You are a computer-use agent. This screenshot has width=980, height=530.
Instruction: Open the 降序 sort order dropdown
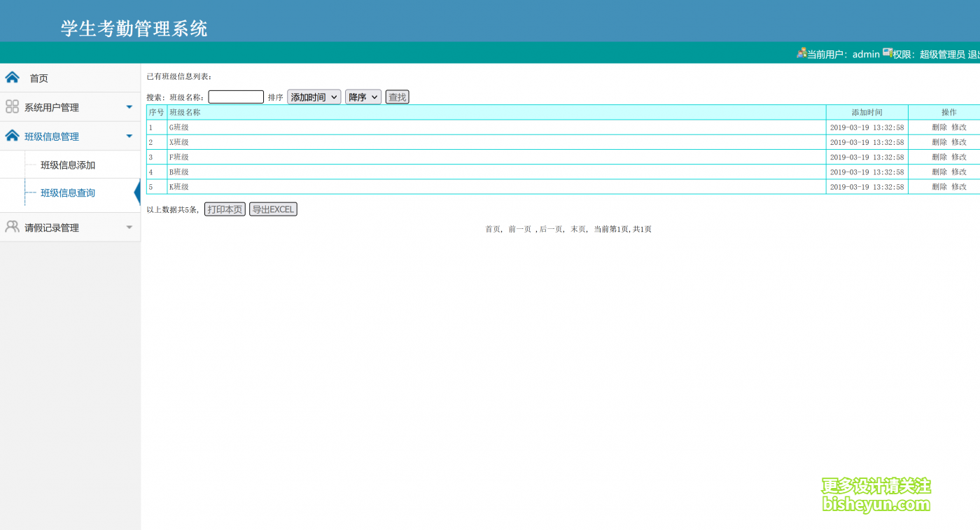pyautogui.click(x=363, y=97)
